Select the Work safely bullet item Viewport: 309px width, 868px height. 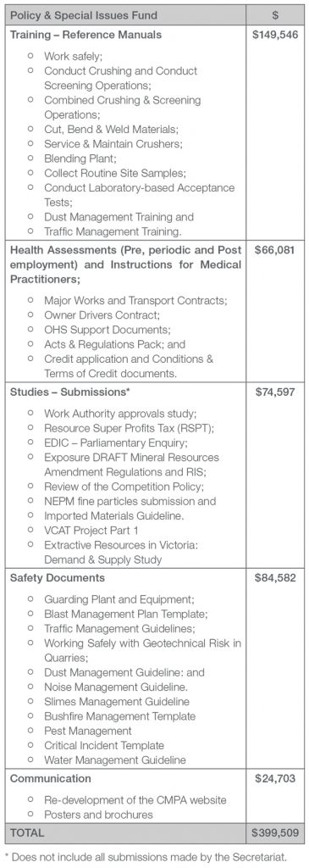click(x=74, y=57)
